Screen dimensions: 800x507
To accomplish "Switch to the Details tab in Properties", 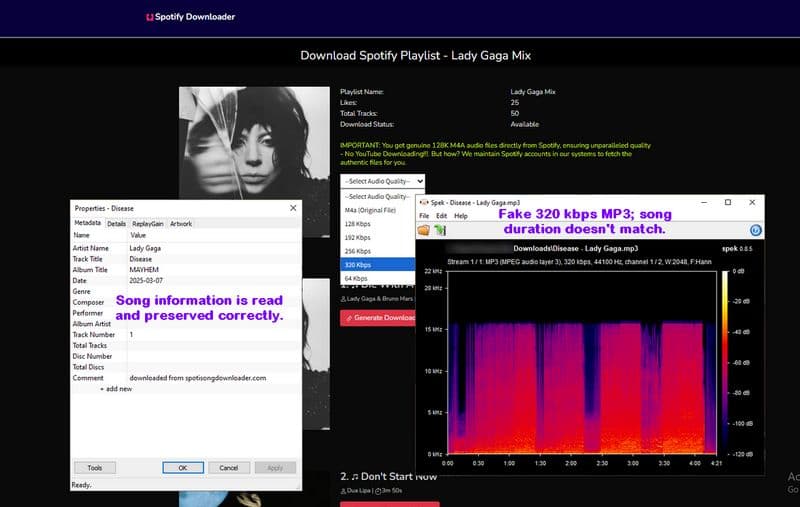I will (116, 224).
